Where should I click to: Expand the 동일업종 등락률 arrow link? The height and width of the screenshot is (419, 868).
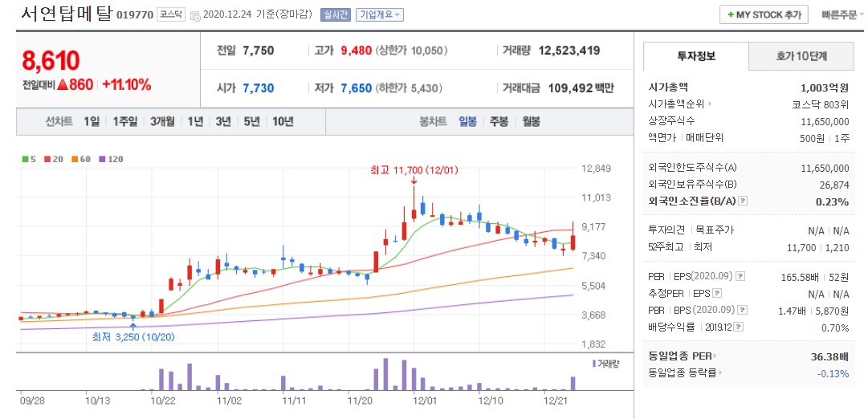(x=721, y=373)
